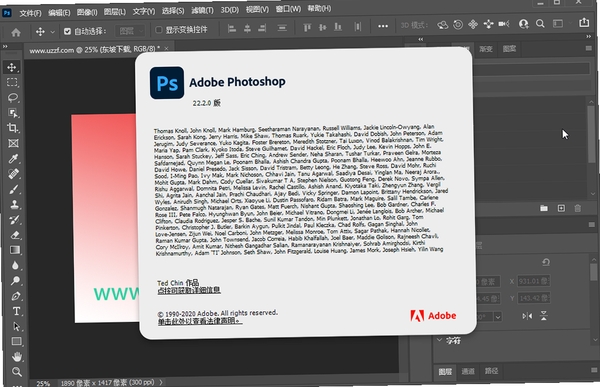Screen dimensions: 600x387
Task: Expand the toolbox double-arrow at top left
Action: point(5,46)
